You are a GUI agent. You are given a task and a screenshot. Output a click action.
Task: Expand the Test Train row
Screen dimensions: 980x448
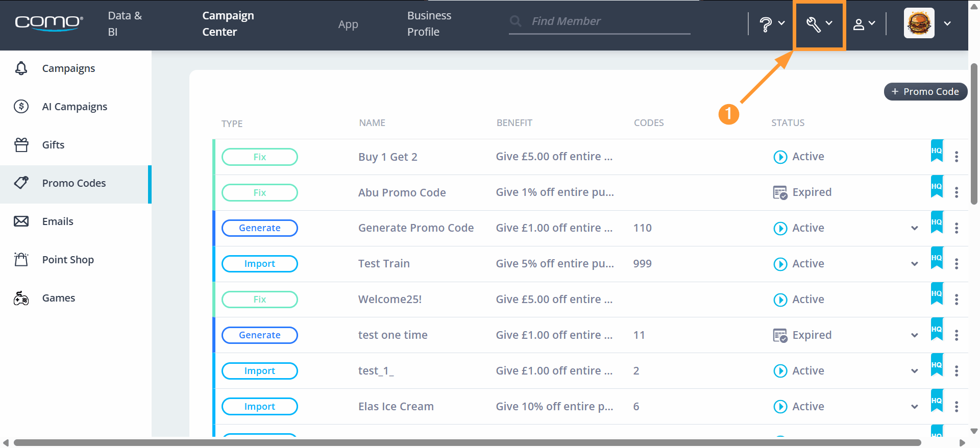pos(915,264)
